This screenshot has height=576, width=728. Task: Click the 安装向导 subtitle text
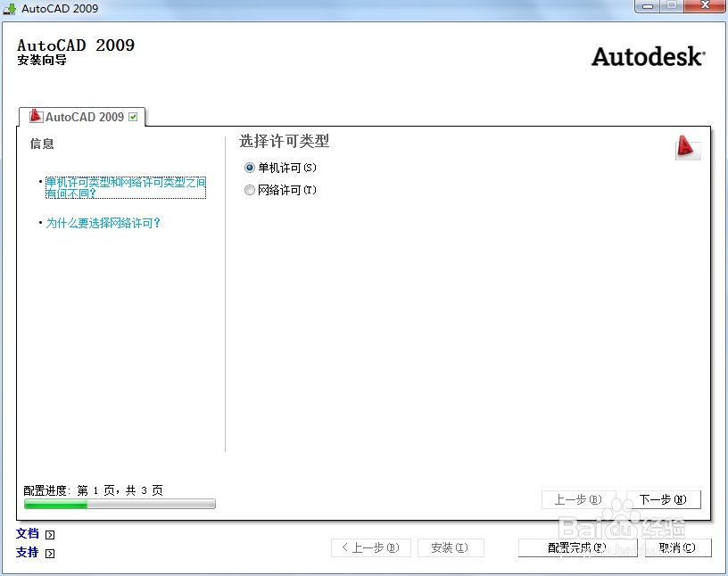coord(42,61)
